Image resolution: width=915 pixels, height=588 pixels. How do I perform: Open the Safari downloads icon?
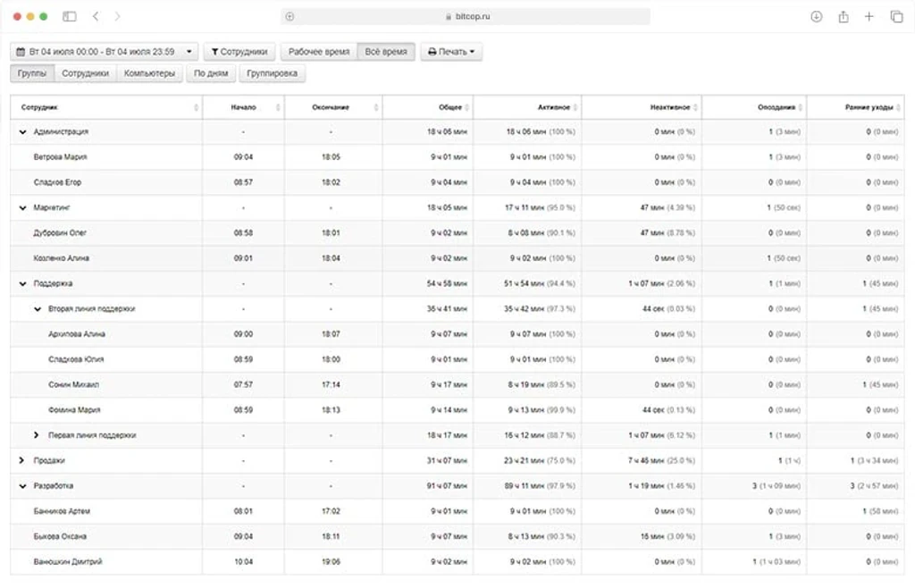[817, 16]
